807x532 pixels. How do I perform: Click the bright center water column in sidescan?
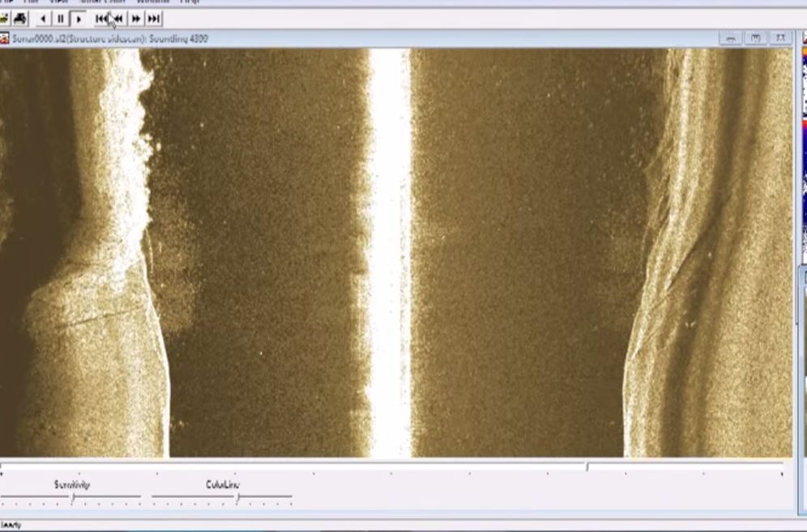[x=390, y=251]
